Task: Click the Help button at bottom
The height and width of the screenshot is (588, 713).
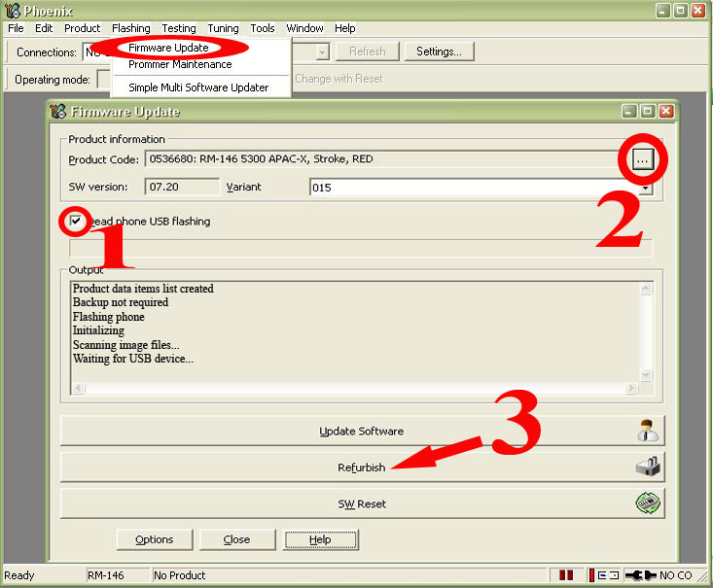Action: tap(320, 539)
